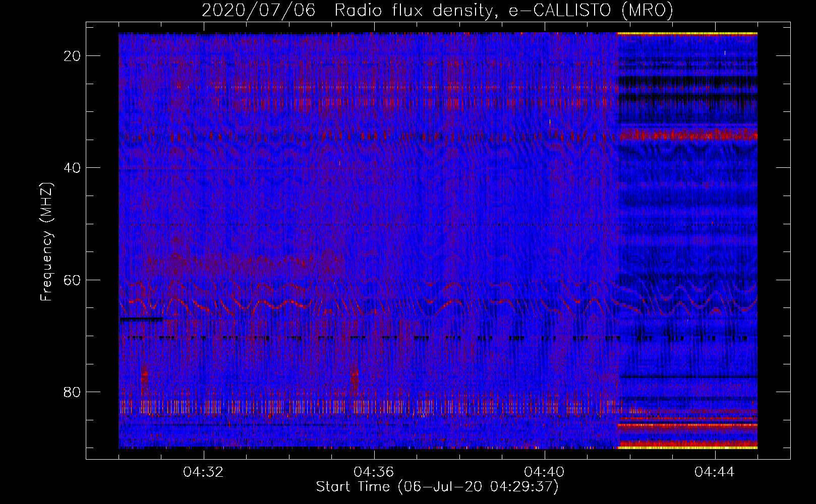Click the 20 frequency tick label
This screenshot has width=816, height=504.
(73, 56)
